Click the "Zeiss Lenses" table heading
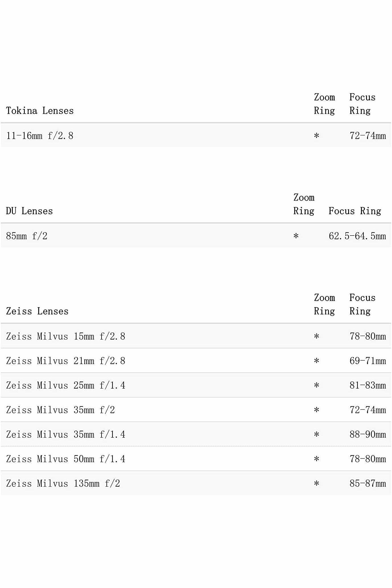This screenshot has height=588, width=392. [x=37, y=311]
